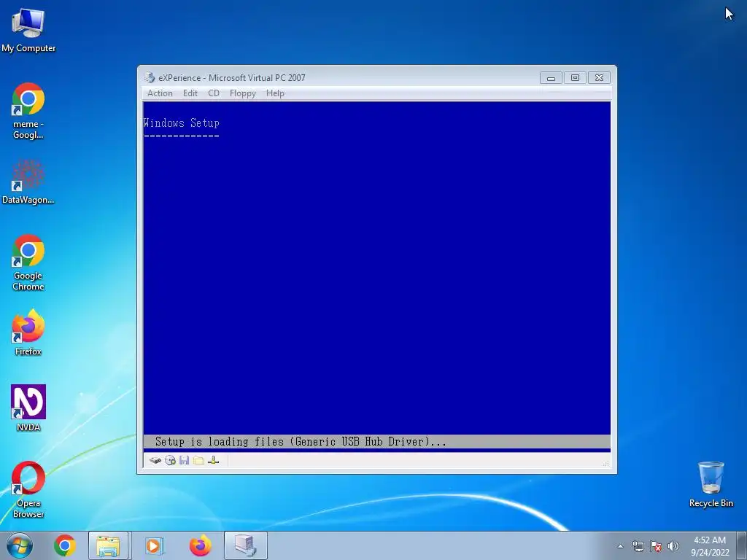Viewport: 747px width, 560px height.
Task: Open the CD menu in Virtual PC
Action: click(214, 93)
